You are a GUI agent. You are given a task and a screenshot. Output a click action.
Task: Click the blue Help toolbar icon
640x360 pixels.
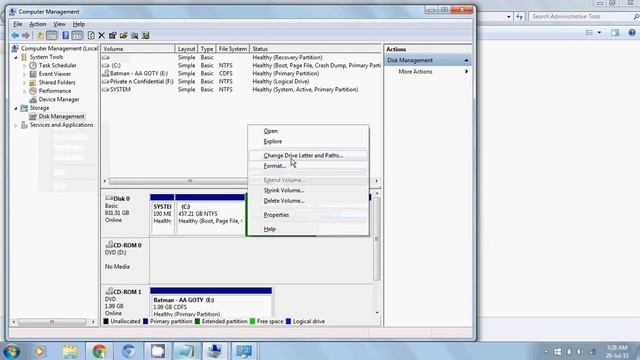coord(66,36)
